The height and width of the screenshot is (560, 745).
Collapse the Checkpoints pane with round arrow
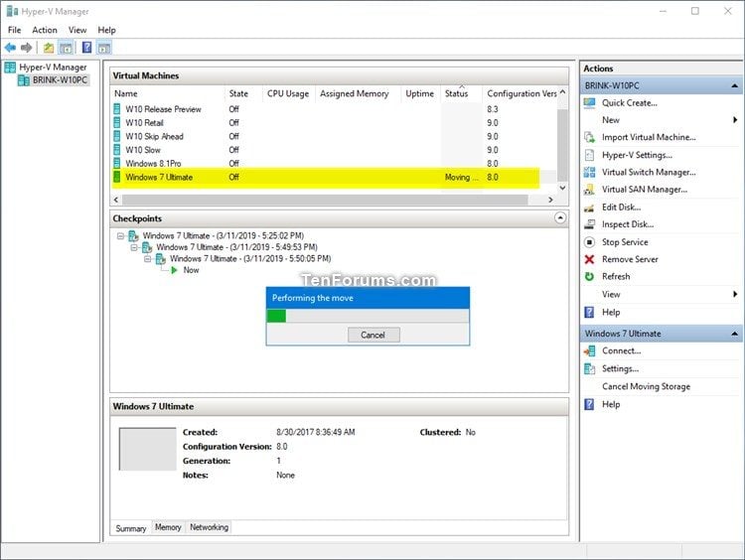coord(560,218)
